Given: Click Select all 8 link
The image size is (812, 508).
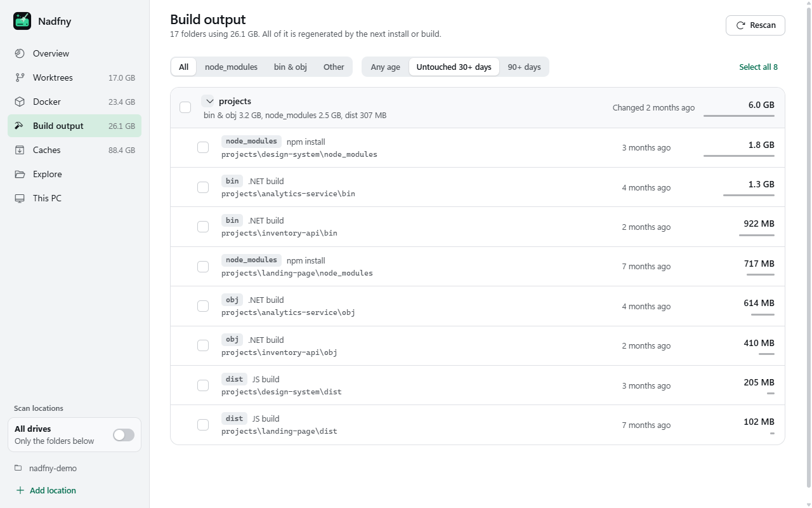Looking at the screenshot, I should tap(758, 67).
